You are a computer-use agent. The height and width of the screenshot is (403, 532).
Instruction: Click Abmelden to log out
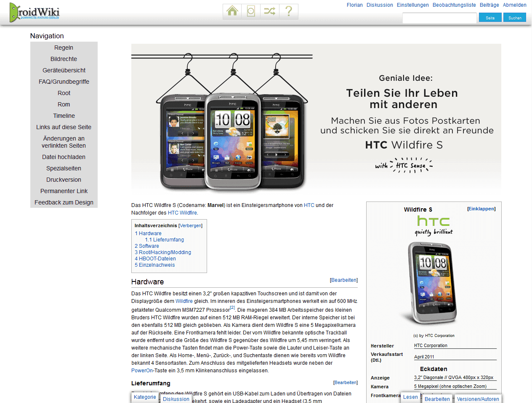point(515,5)
